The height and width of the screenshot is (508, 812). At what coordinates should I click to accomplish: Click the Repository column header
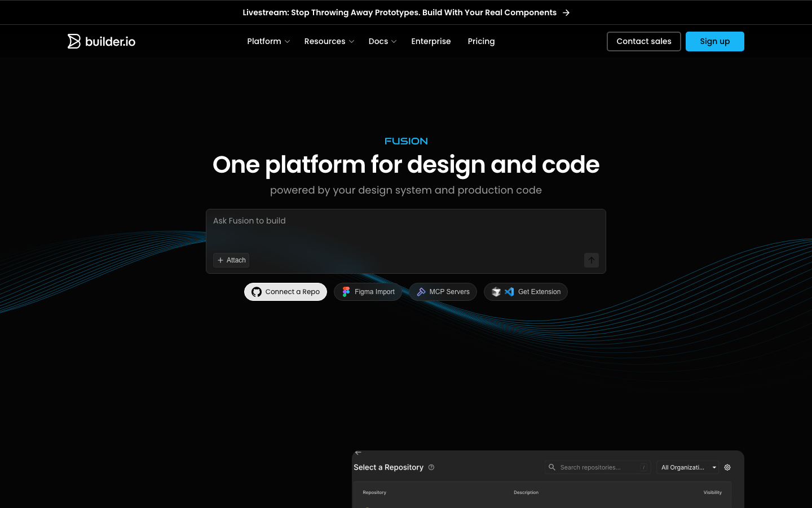(x=374, y=492)
